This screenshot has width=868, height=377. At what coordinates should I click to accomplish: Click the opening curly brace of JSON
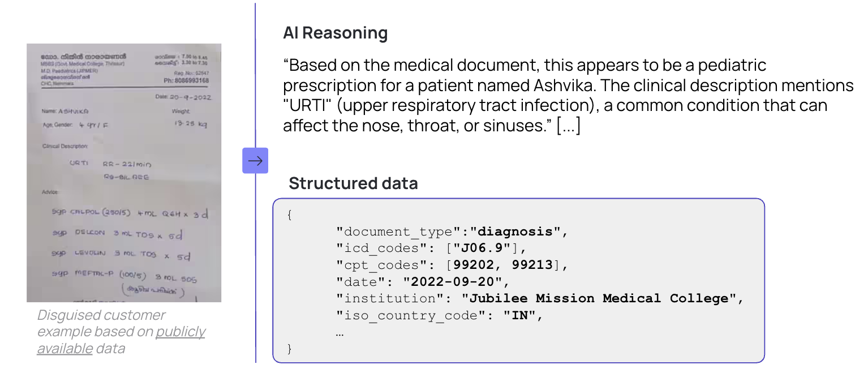[290, 215]
